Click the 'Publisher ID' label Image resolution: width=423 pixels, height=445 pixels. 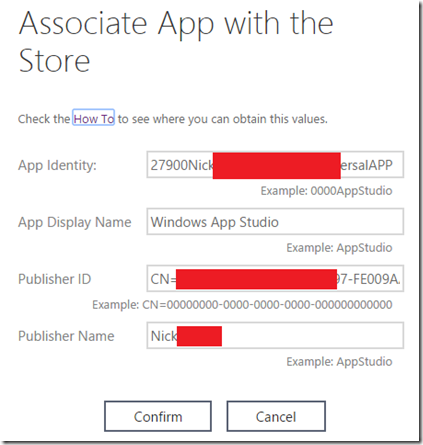tap(55, 279)
